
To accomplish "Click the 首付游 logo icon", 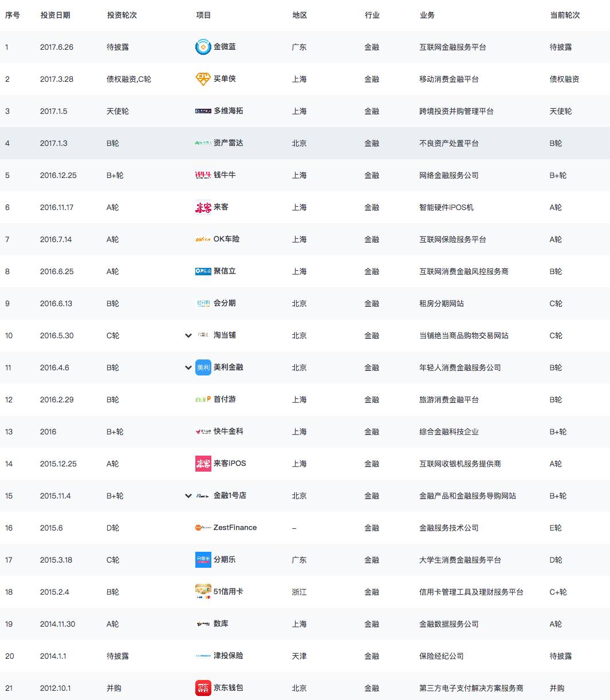I will 203,400.
